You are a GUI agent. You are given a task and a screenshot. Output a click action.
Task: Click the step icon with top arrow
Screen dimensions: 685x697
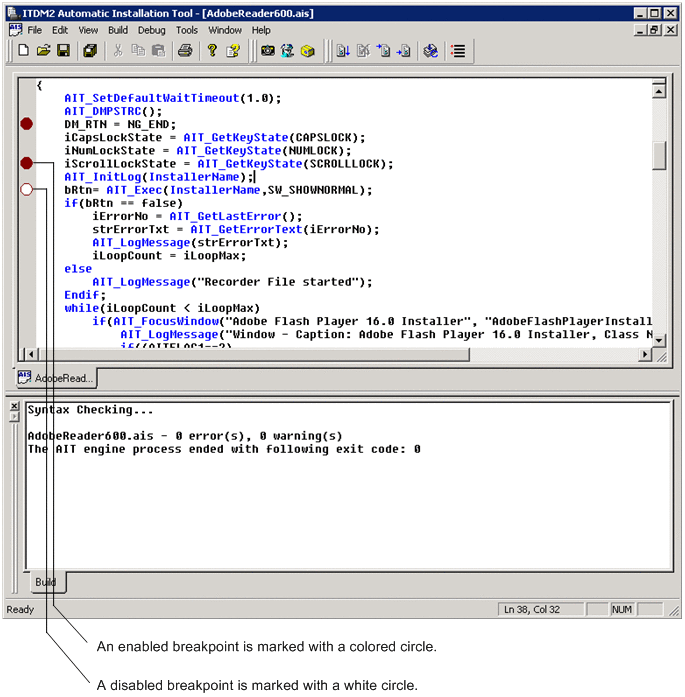click(383, 51)
